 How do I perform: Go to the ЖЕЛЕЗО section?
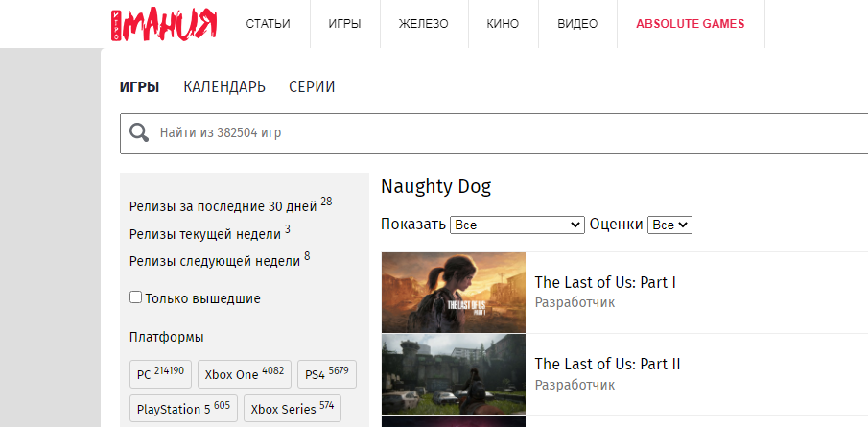tap(424, 24)
